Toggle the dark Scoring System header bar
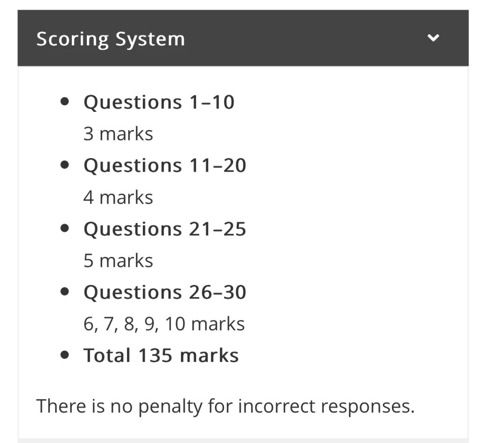This screenshot has width=504, height=443. tap(243, 38)
